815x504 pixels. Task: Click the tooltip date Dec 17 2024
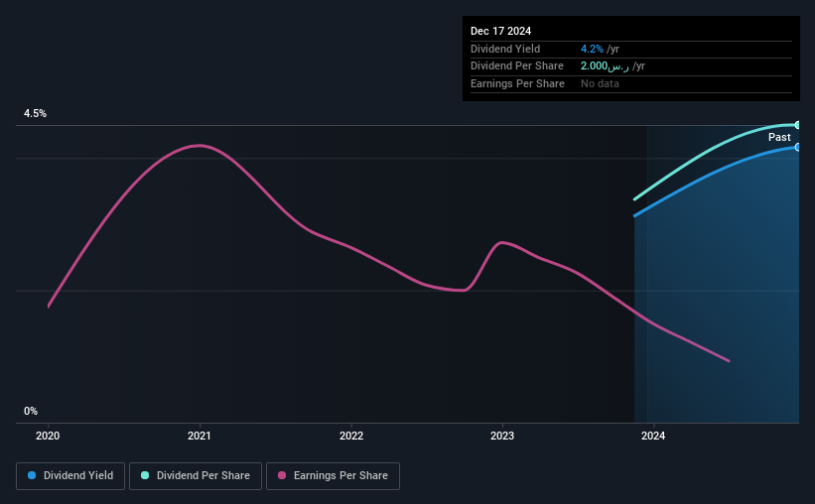click(501, 31)
